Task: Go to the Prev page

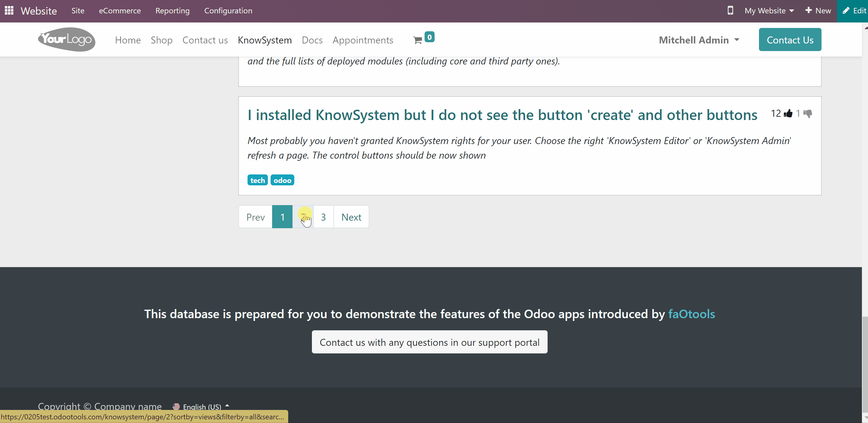Action: pos(255,217)
